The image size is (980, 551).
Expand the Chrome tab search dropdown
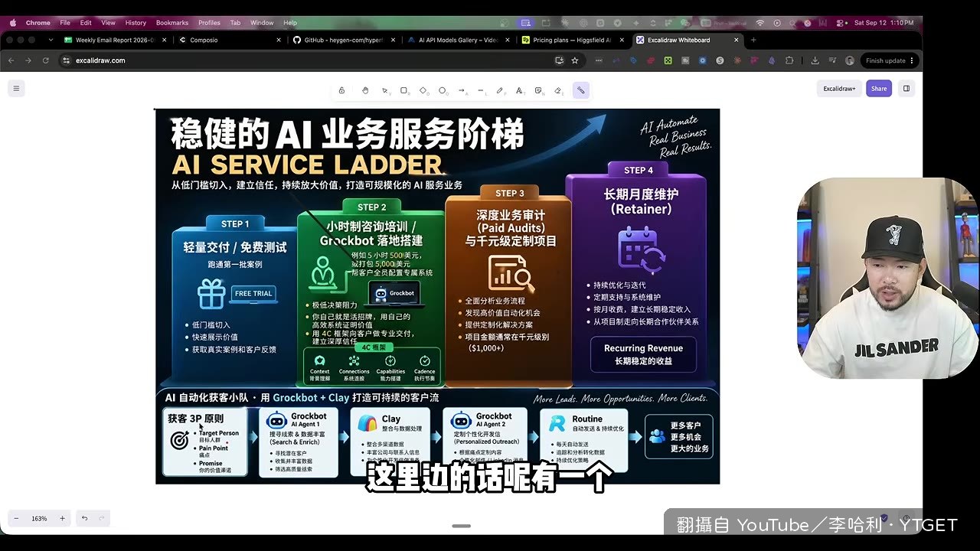[x=51, y=40]
